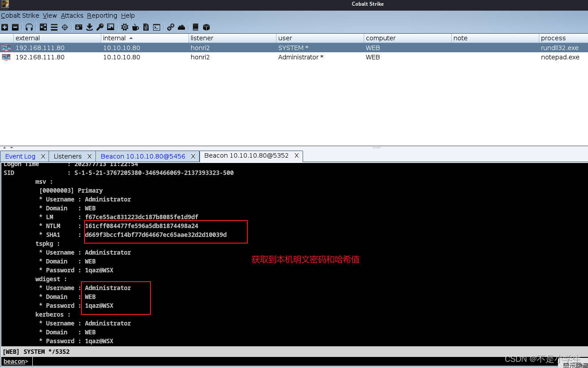
Task: Open the credentials viewer icon
Action: (x=79, y=27)
